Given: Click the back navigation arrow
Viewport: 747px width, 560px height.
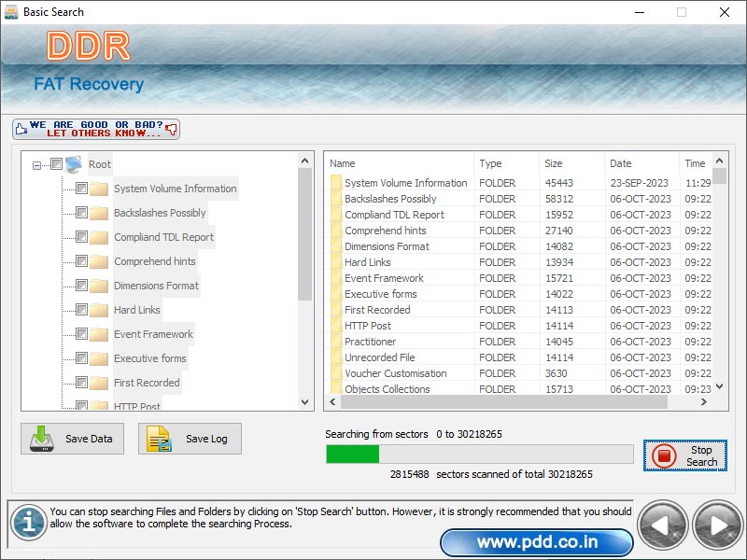Looking at the screenshot, I should (x=663, y=524).
